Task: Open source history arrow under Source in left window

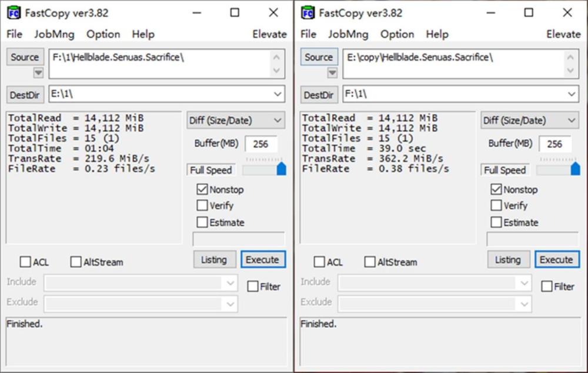Action: coord(38,72)
